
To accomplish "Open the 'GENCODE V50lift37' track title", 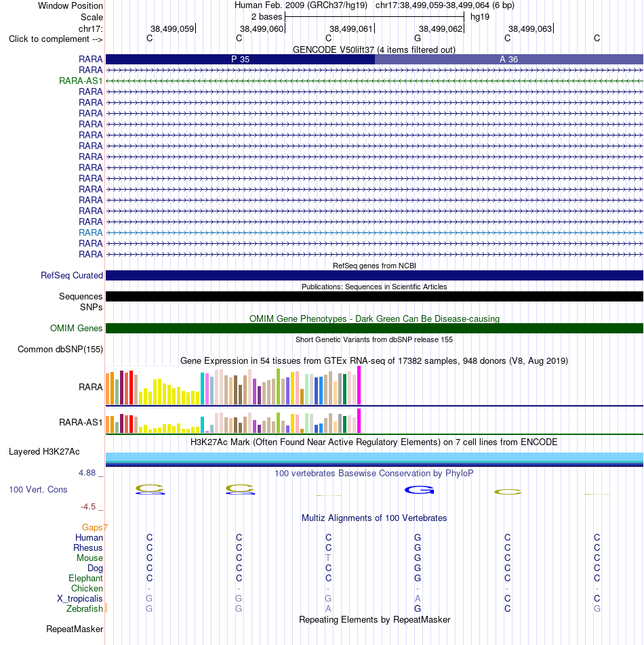I will click(x=374, y=49).
